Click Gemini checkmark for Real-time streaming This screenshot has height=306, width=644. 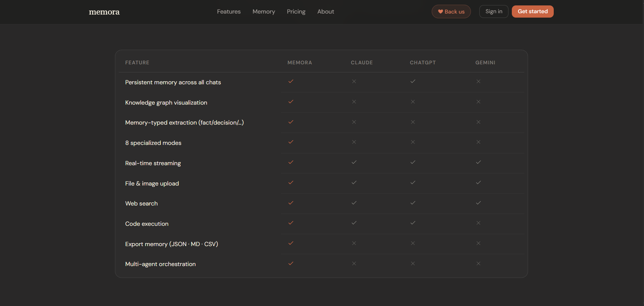click(478, 162)
